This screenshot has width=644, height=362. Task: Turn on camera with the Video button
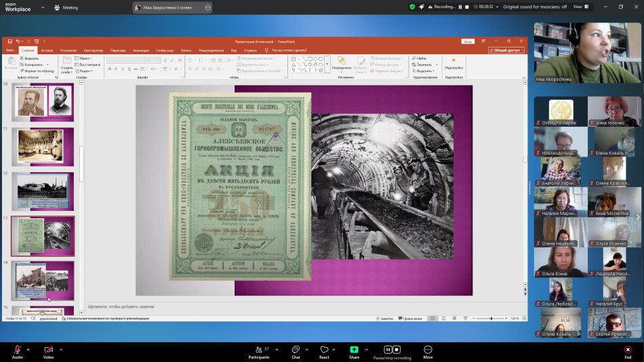pos(48,350)
